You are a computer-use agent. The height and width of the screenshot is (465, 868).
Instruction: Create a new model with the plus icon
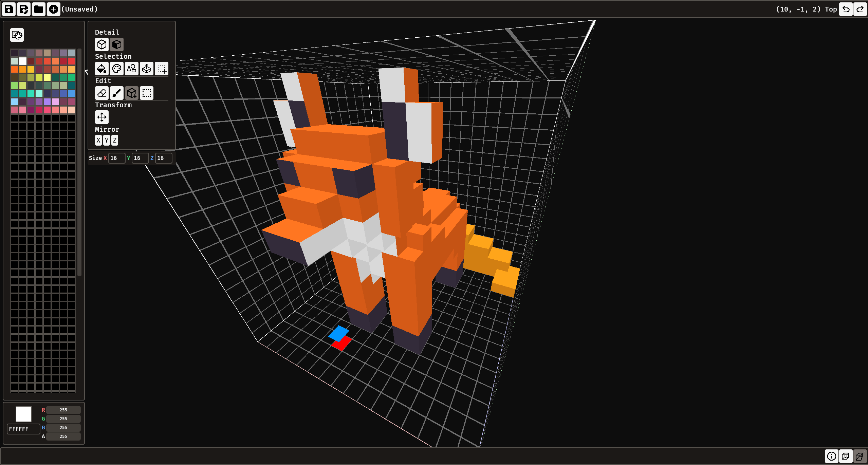[x=54, y=9]
